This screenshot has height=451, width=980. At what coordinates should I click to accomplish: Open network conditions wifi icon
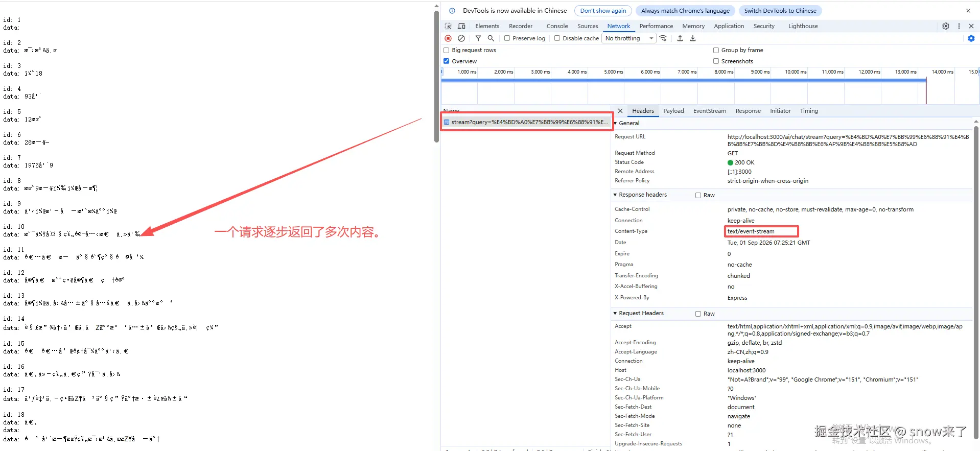point(663,38)
